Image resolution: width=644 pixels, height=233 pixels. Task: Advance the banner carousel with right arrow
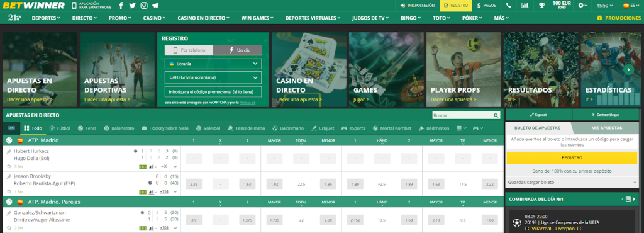(628, 69)
